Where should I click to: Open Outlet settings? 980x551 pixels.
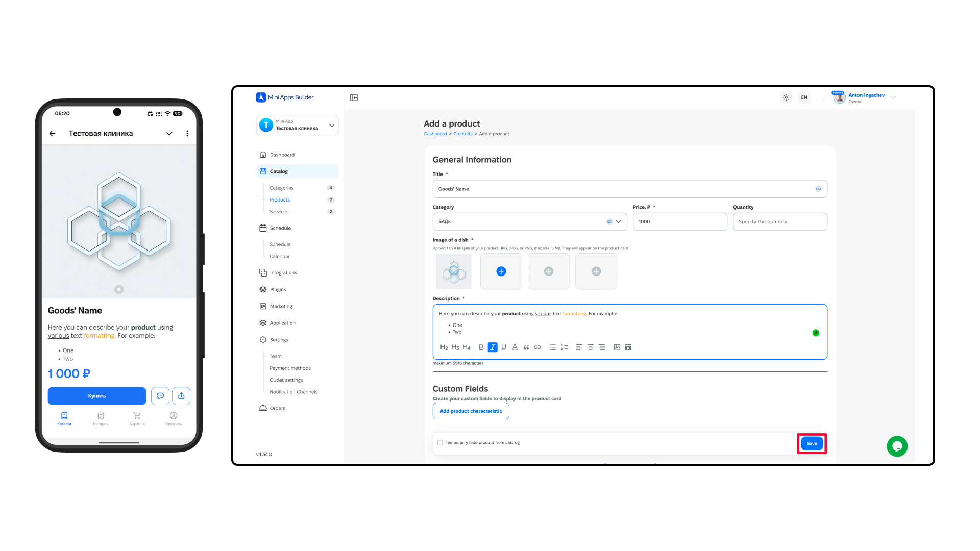(286, 380)
